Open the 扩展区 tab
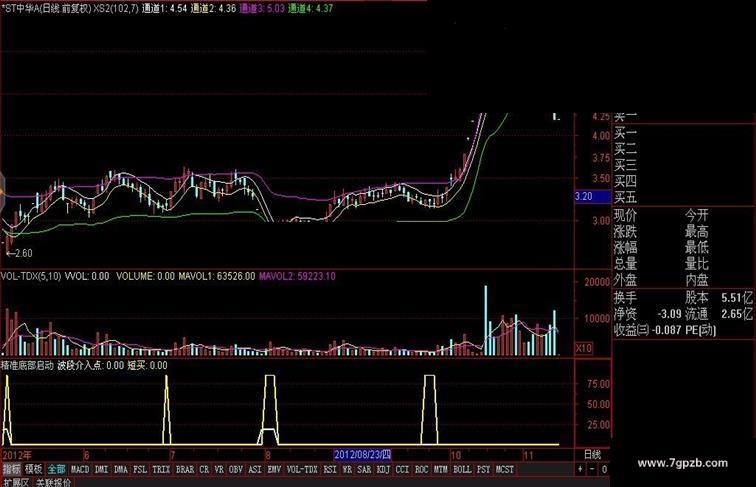 coord(15,482)
